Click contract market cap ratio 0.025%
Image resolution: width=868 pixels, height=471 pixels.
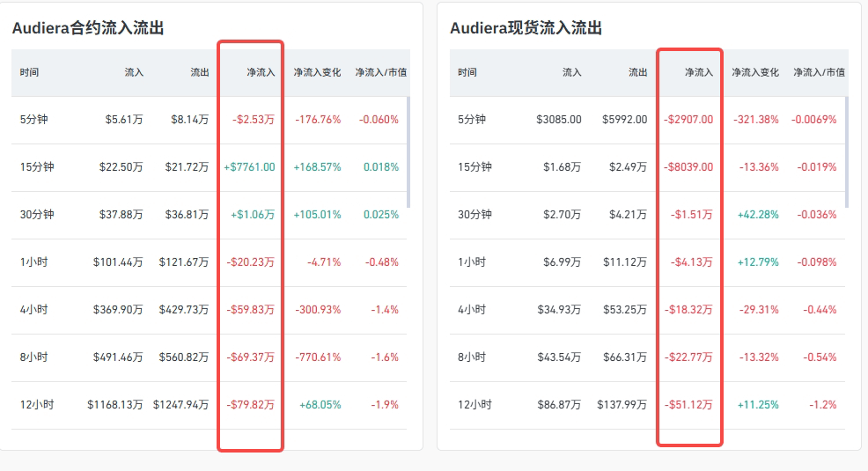point(381,215)
